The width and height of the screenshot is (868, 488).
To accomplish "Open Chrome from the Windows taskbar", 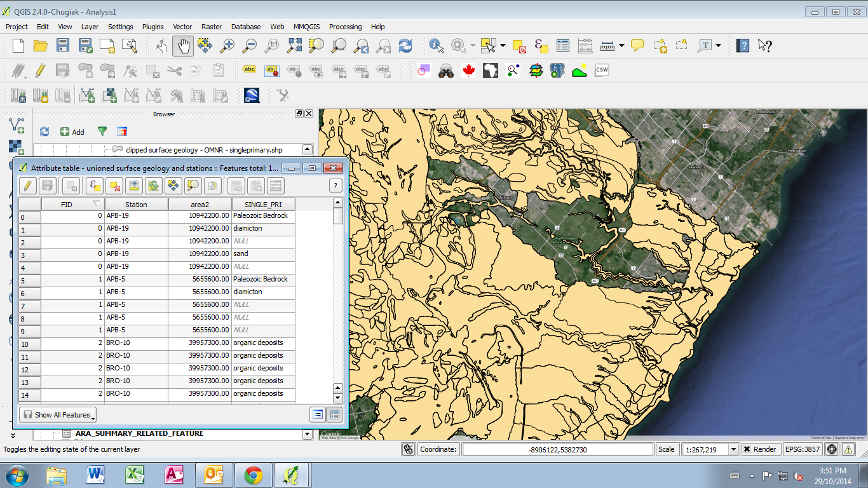I will pos(253,475).
